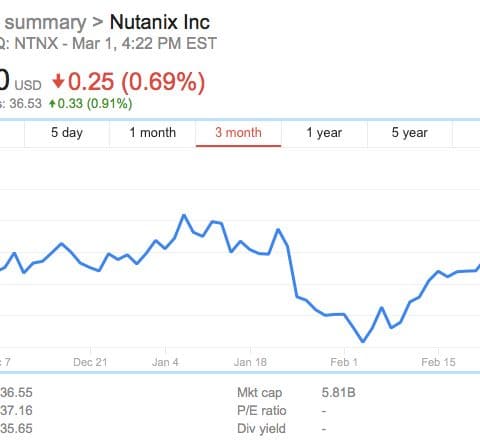This screenshot has width=480, height=445.
Task: Show the 5 year chart
Action: coord(410,133)
